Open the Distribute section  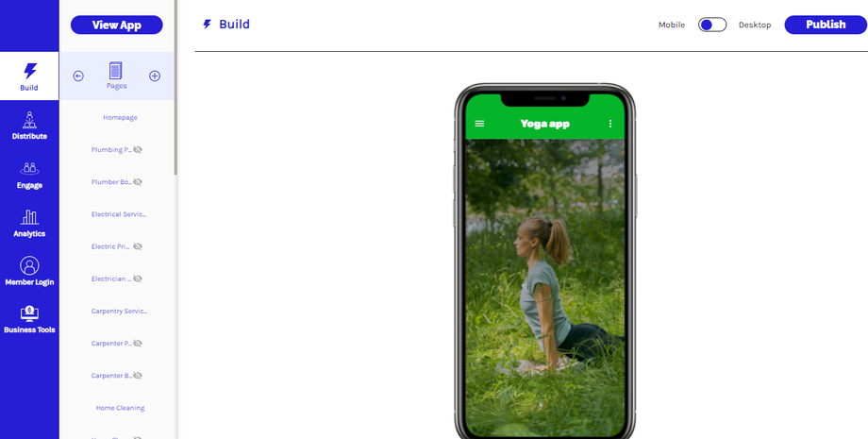pos(29,126)
